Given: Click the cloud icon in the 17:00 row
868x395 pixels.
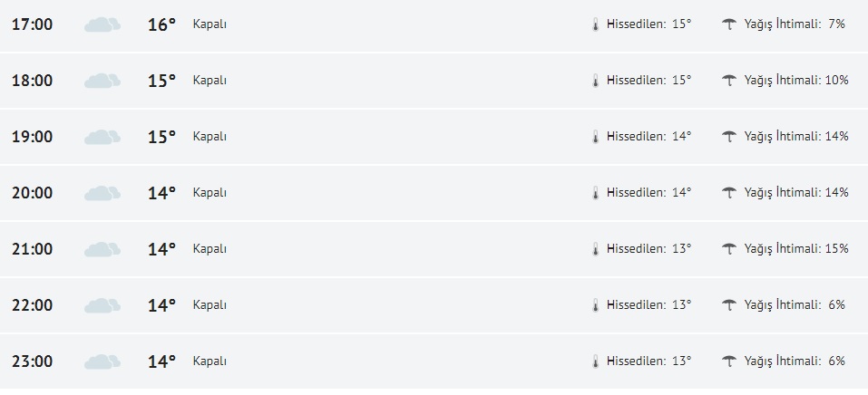Looking at the screenshot, I should point(102,24).
